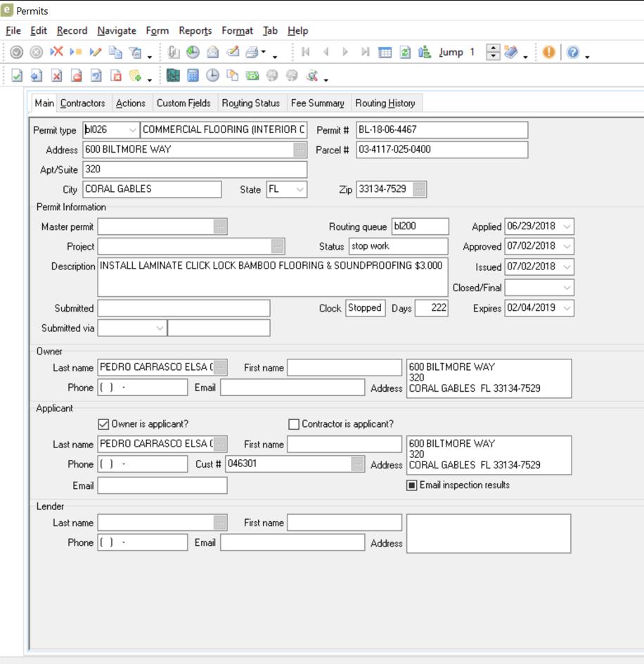Switch to the Contractors tab
Screen dimensions: 644x664
82,103
